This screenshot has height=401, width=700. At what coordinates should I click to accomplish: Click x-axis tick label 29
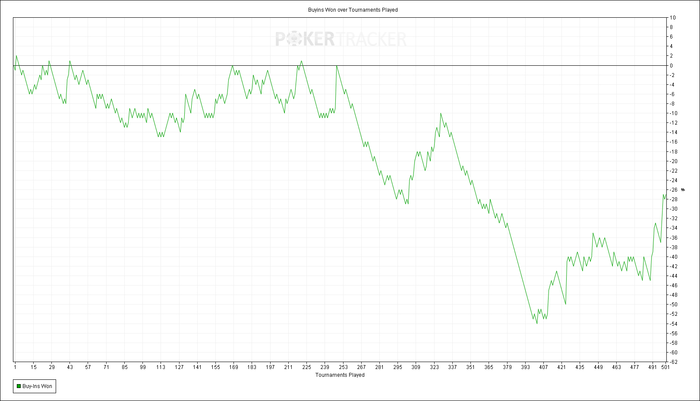(x=52, y=367)
